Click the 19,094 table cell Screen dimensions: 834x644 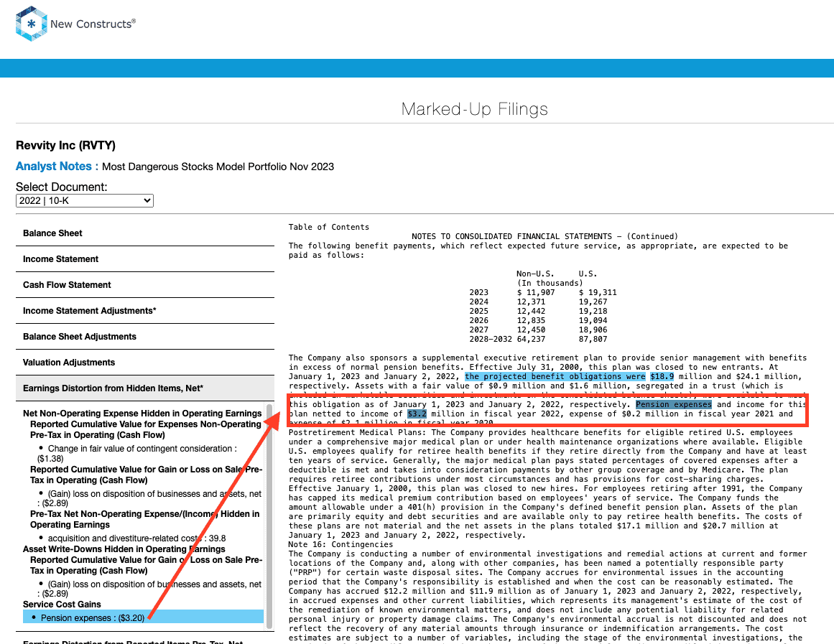pos(593,321)
